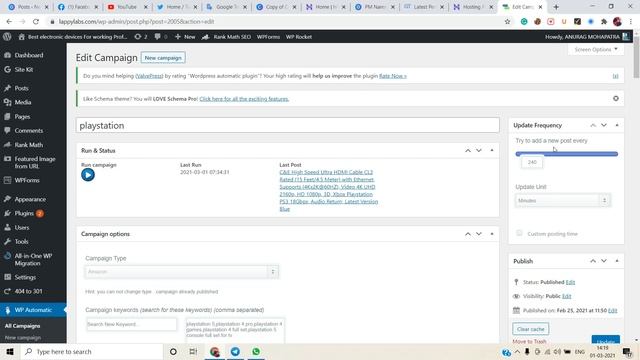640x360 pixels.
Task: Open WPForms in admin bar
Action: point(268,37)
